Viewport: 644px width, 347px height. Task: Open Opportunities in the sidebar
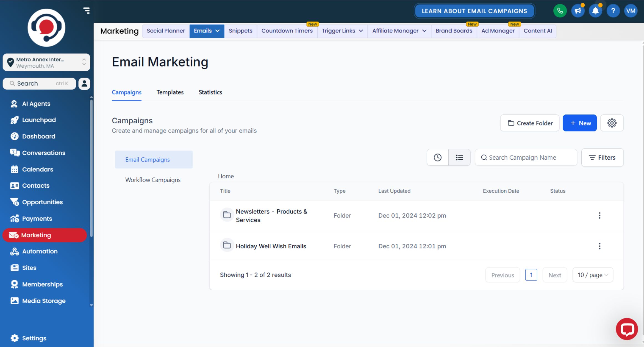[x=42, y=202]
